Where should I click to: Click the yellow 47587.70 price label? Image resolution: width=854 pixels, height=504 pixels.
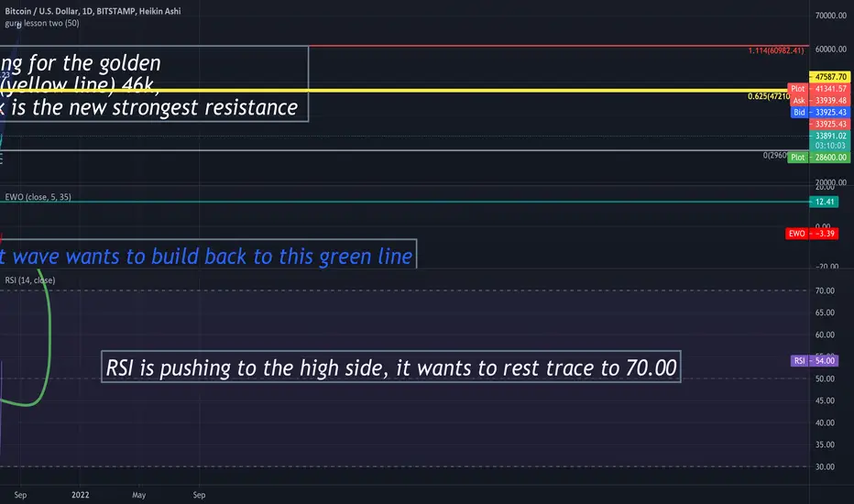coord(829,77)
